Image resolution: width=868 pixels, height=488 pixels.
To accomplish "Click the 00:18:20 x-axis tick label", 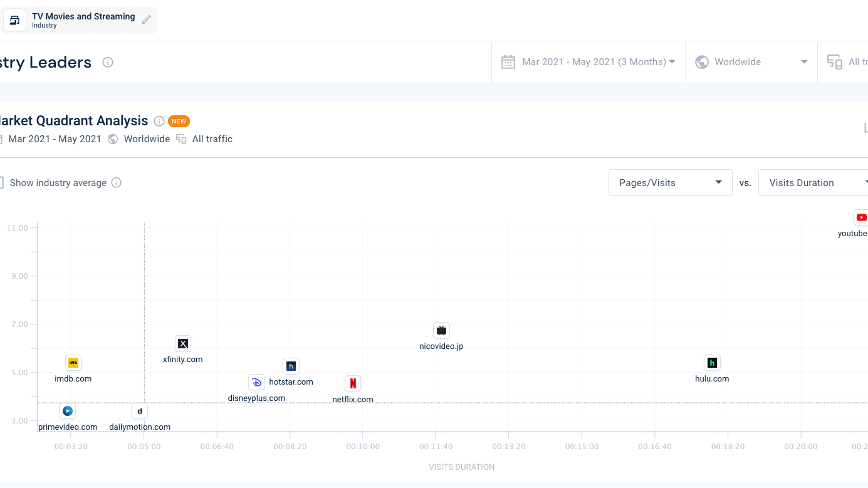I will coord(728,447).
